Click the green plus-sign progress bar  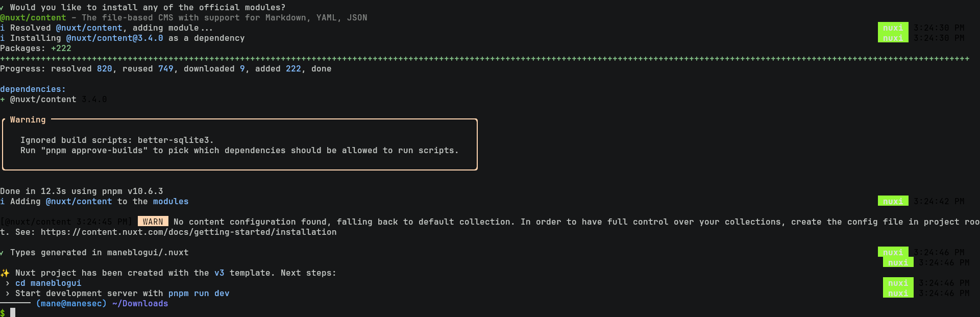pos(484,59)
